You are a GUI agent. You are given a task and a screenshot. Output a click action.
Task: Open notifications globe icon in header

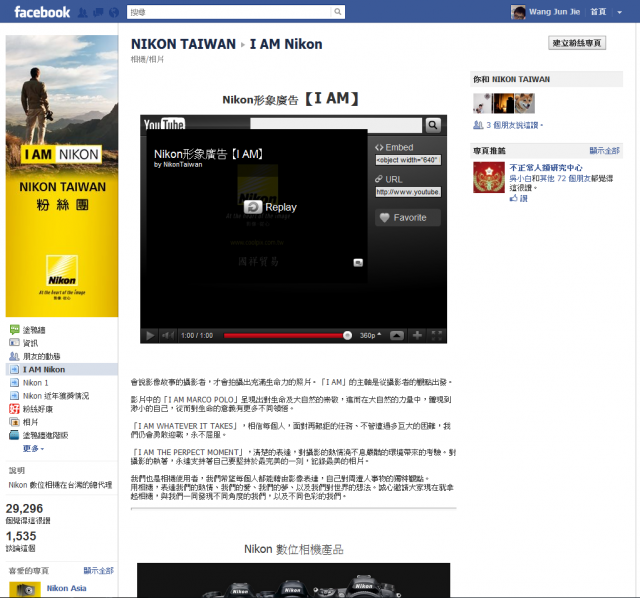pos(114,13)
